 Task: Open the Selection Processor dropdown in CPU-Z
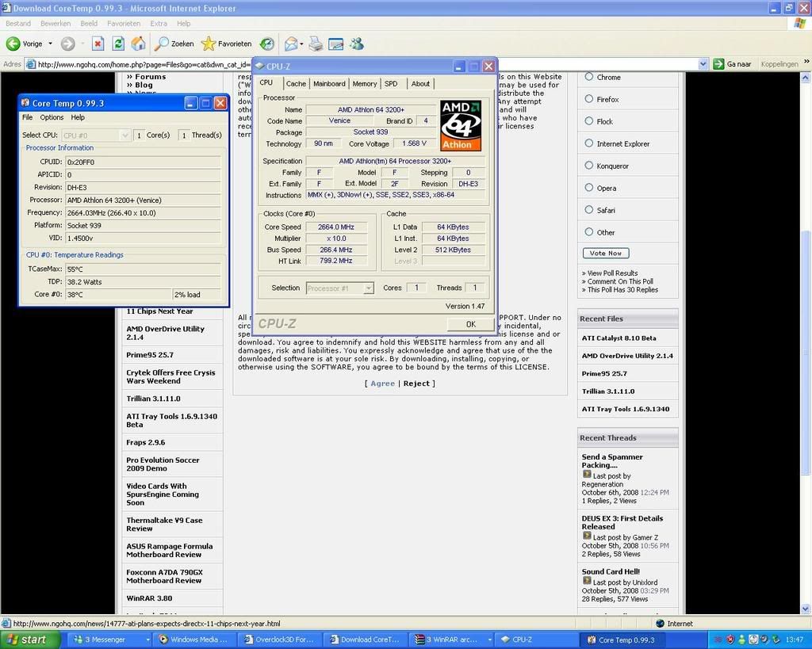[368, 288]
